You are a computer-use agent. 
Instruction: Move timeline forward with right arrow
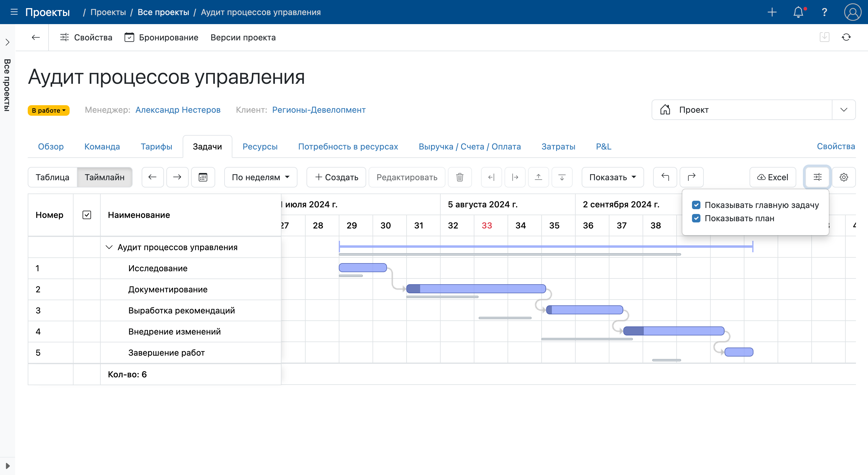pos(177,177)
